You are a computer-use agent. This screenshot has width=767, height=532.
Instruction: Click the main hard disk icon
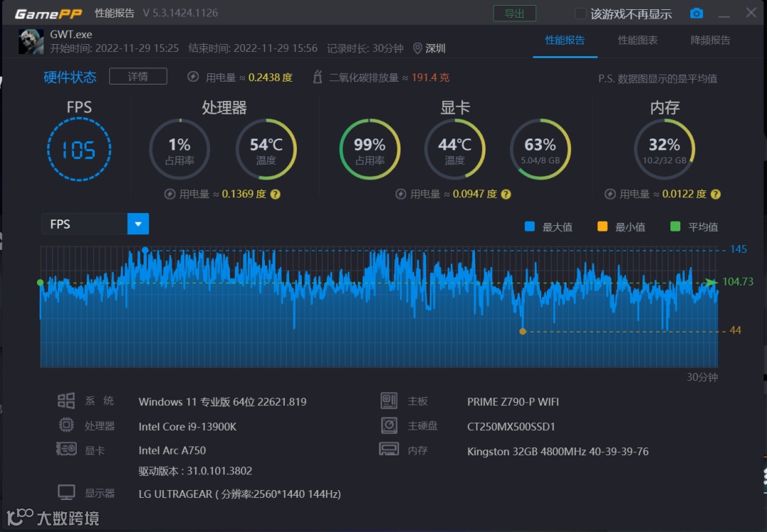point(389,425)
